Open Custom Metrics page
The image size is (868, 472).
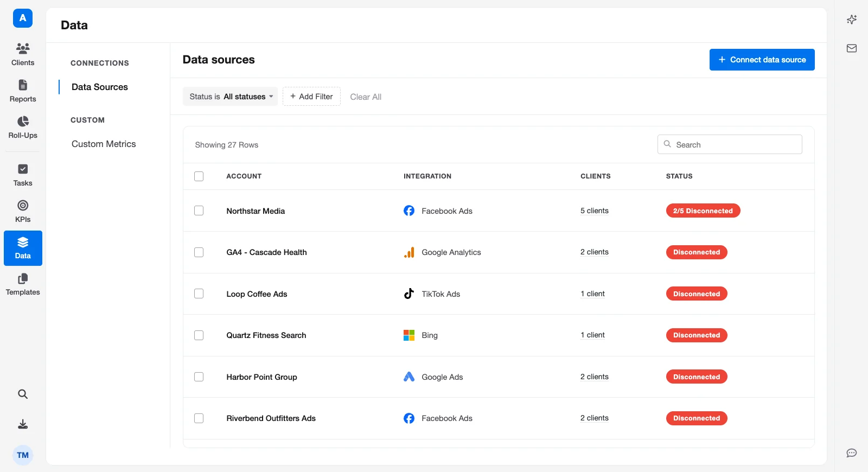[104, 144]
